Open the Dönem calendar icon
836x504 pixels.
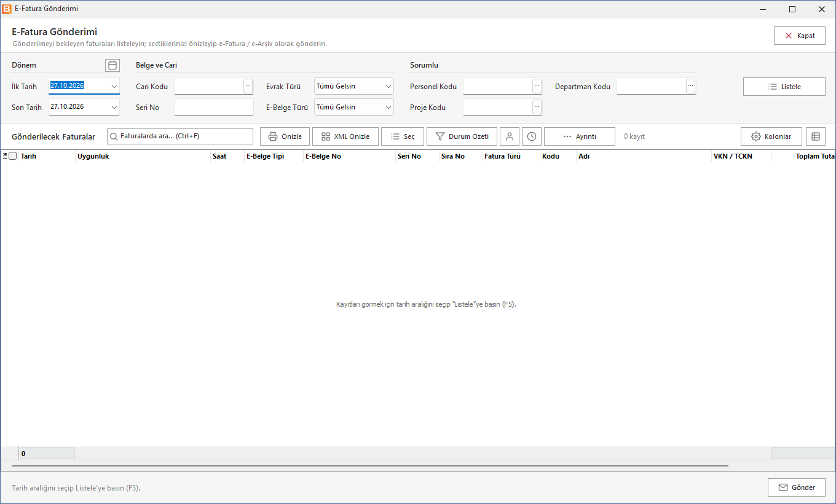[112, 65]
